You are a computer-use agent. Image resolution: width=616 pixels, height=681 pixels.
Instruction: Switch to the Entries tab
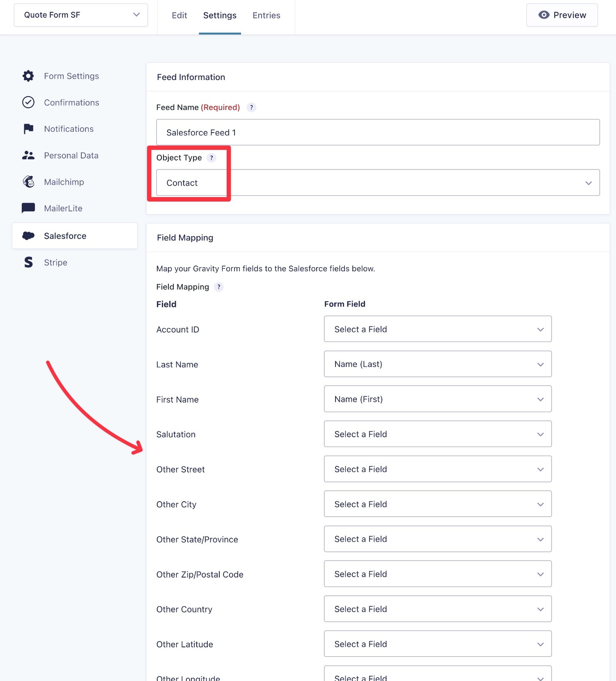(x=267, y=15)
